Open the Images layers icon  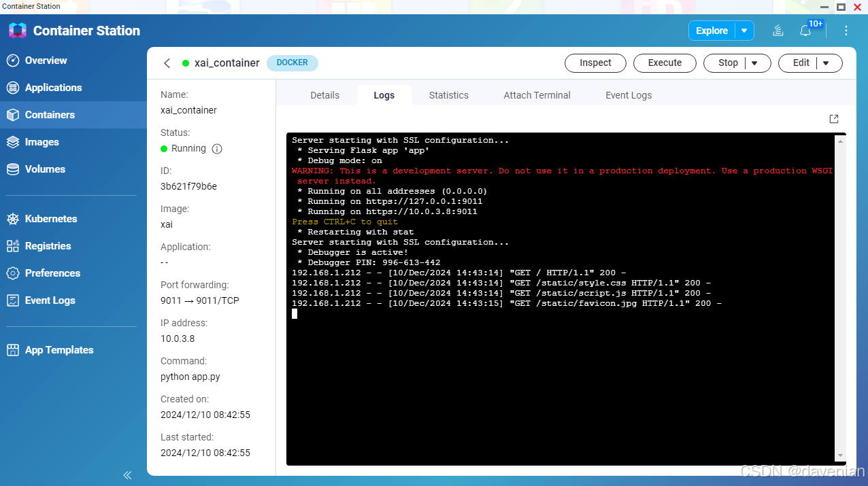pyautogui.click(x=12, y=142)
